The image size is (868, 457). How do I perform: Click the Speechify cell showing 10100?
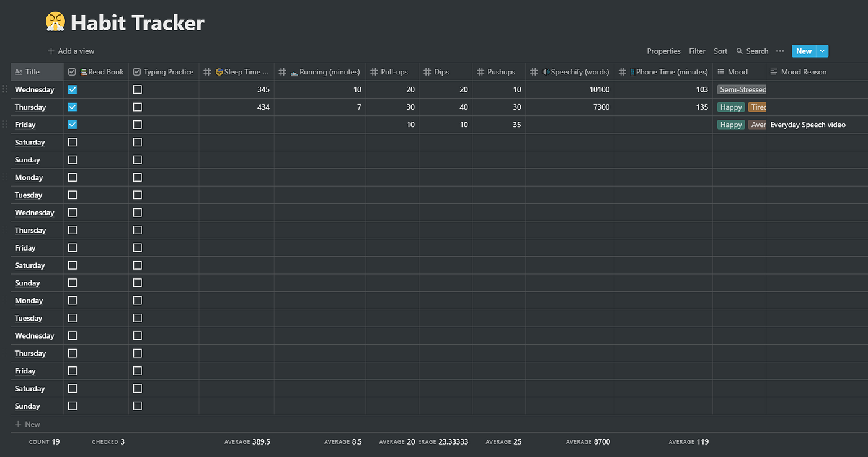coord(570,89)
